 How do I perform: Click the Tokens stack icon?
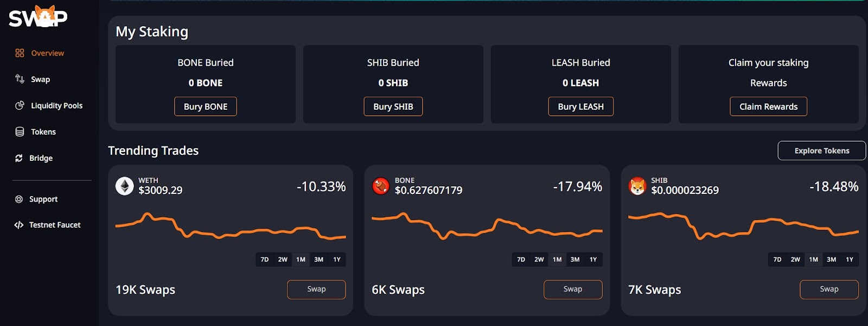(20, 131)
